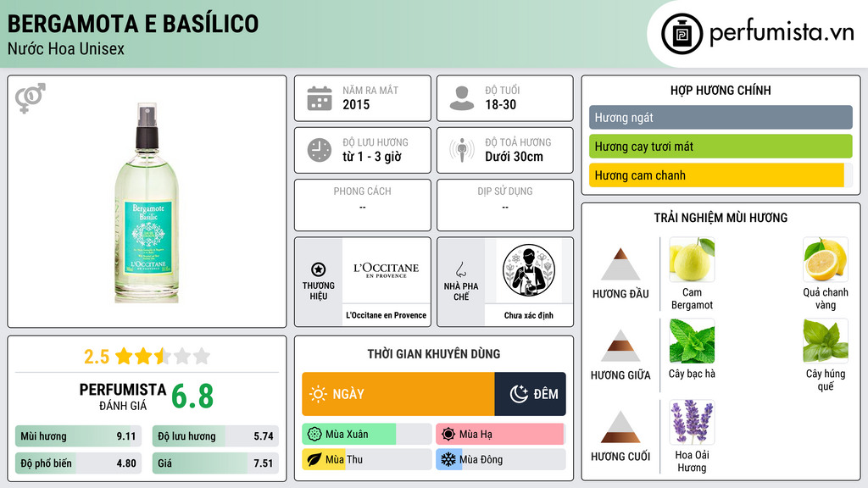Click the Giá 7.51 score bar
Screen dimensions: 868x488
(x=215, y=463)
